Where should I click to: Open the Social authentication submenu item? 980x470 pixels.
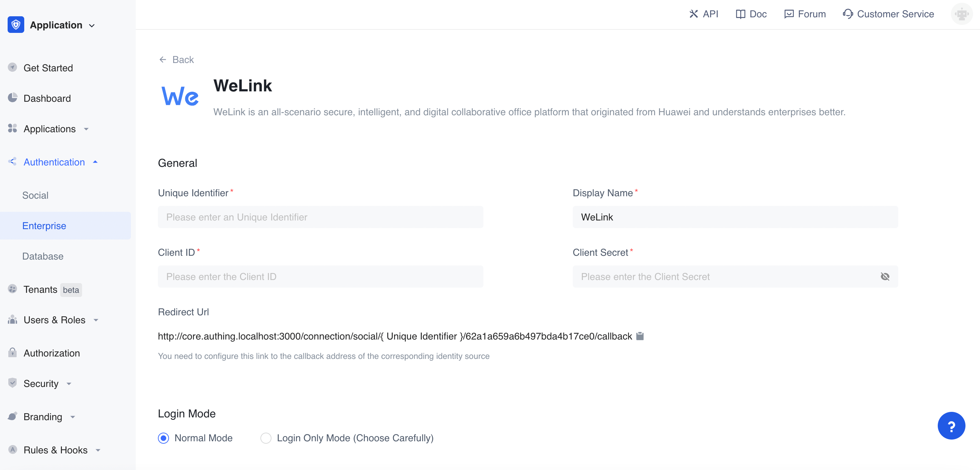35,195
